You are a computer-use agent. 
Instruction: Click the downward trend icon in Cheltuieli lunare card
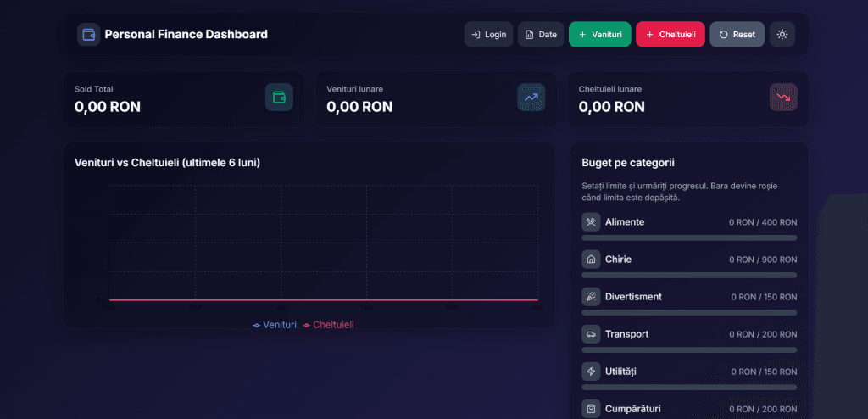coord(783,98)
